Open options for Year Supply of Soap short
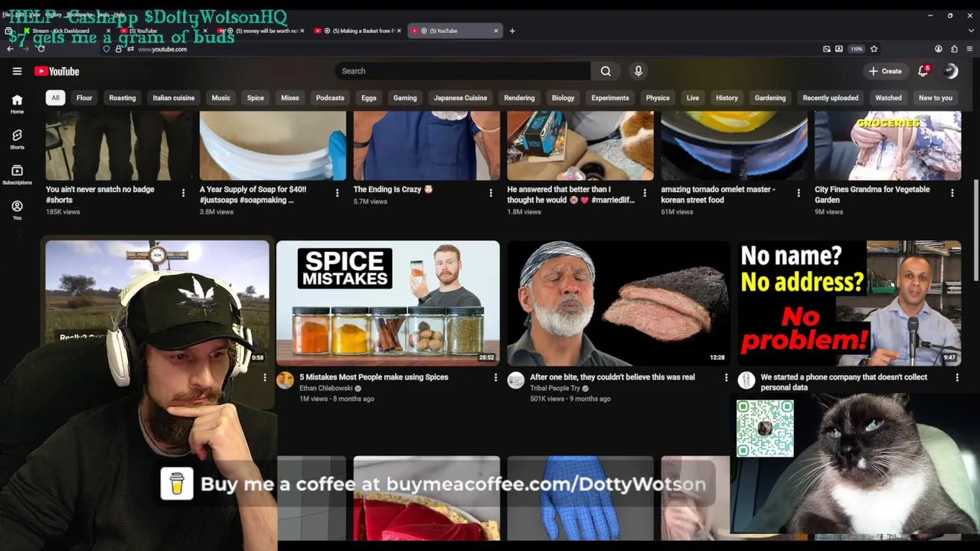980x551 pixels. (337, 193)
